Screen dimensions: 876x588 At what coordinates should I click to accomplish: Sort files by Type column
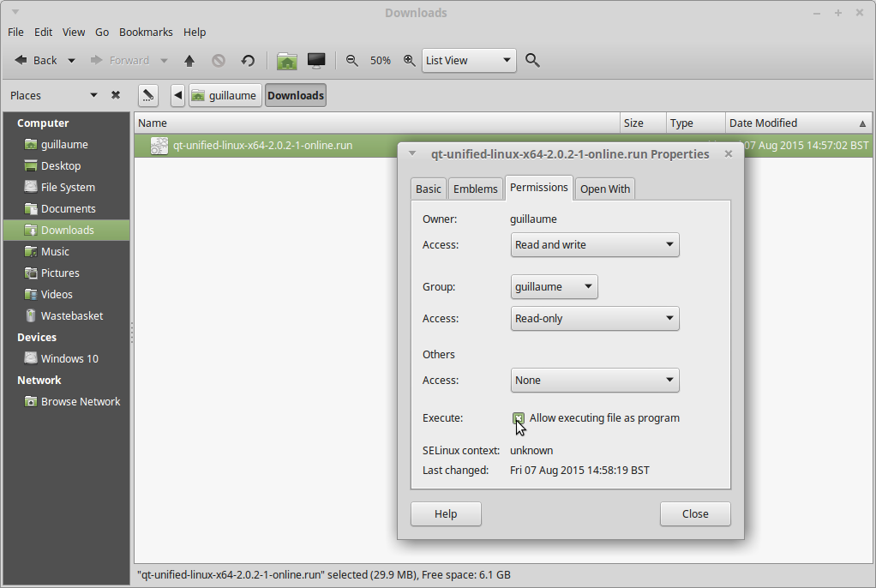[x=695, y=123]
